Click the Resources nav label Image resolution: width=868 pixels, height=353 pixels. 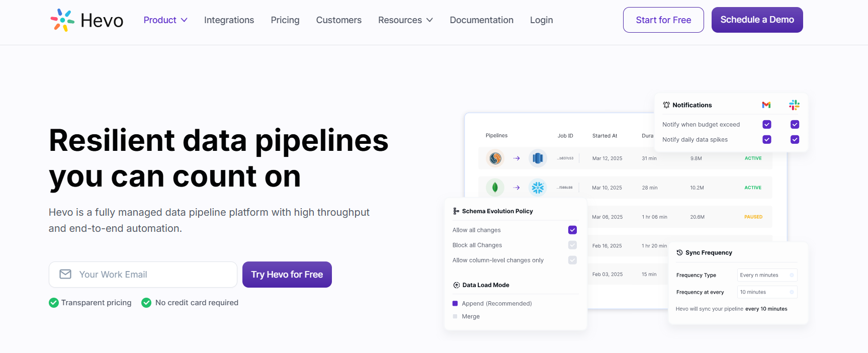(400, 20)
